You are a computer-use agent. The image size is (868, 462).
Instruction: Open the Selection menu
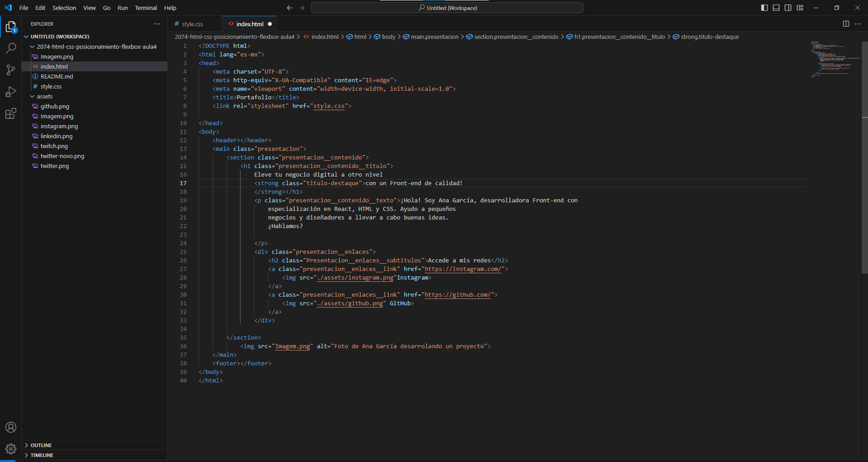pyautogui.click(x=64, y=8)
